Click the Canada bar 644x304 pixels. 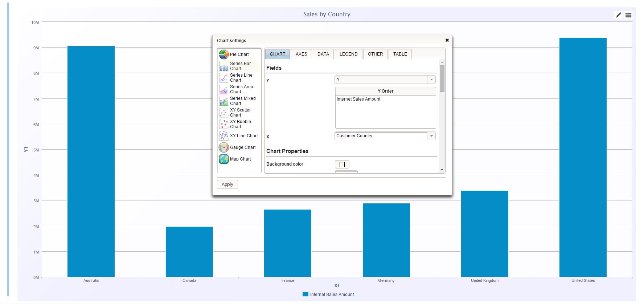tap(189, 252)
